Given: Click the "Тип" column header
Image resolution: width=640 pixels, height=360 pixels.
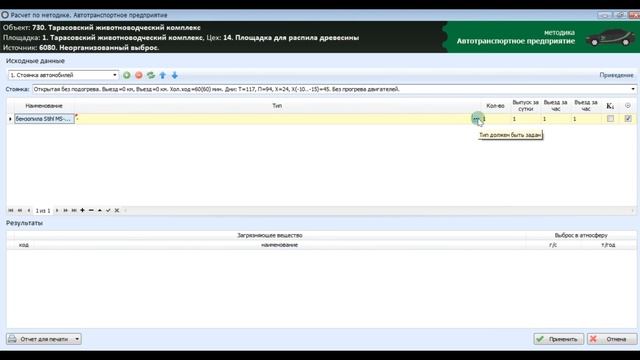Looking at the screenshot, I should tap(277, 106).
